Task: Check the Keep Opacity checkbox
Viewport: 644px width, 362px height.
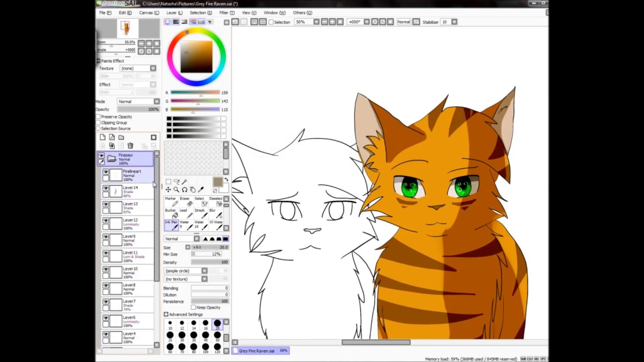Action: [x=194, y=307]
